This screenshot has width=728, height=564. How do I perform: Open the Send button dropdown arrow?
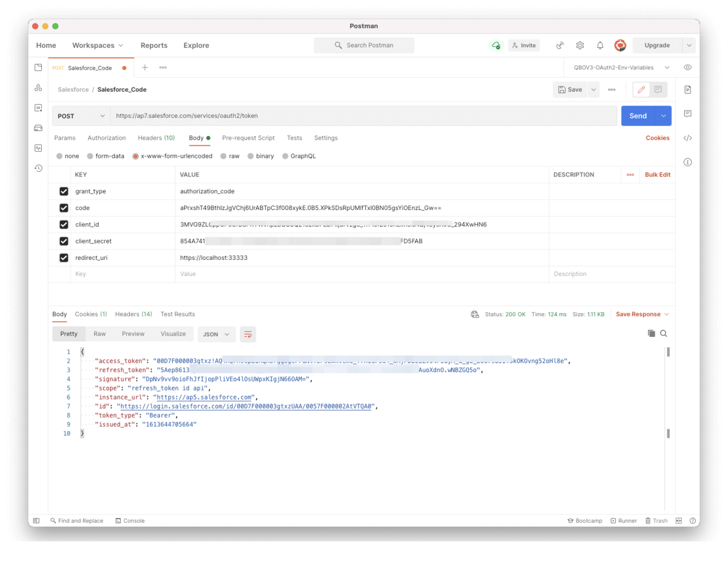tap(664, 116)
